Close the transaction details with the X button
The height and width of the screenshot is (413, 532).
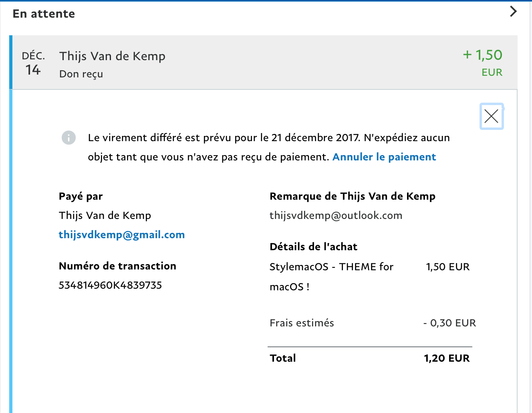click(x=491, y=116)
